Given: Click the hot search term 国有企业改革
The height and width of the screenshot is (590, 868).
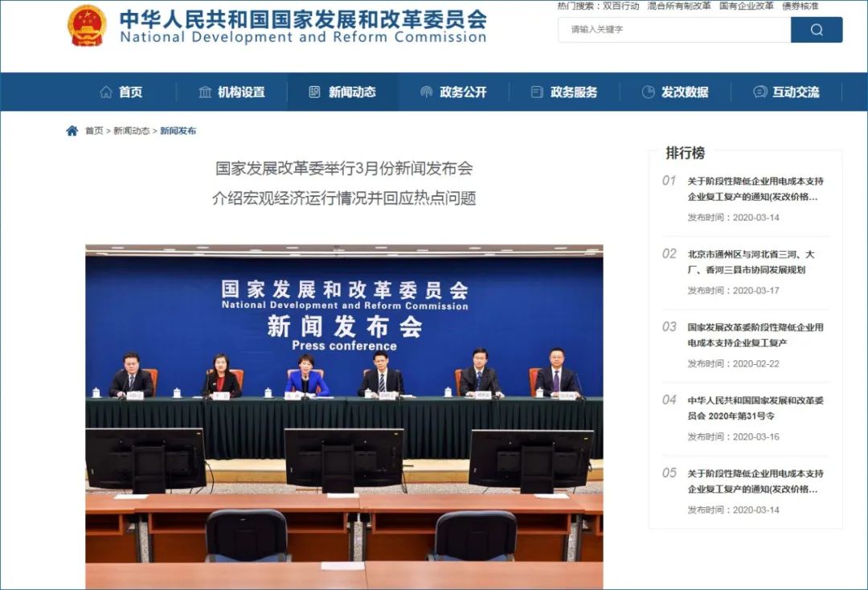Looking at the screenshot, I should click(x=746, y=6).
